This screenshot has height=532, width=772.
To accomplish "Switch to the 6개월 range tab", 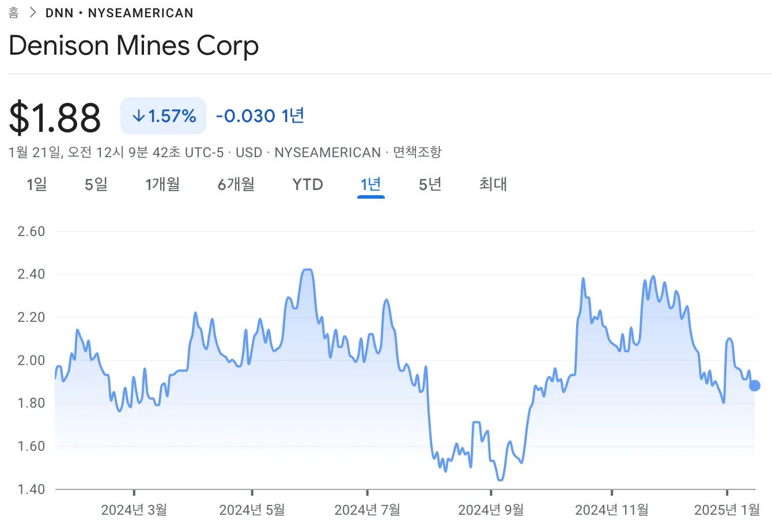I will tap(236, 184).
